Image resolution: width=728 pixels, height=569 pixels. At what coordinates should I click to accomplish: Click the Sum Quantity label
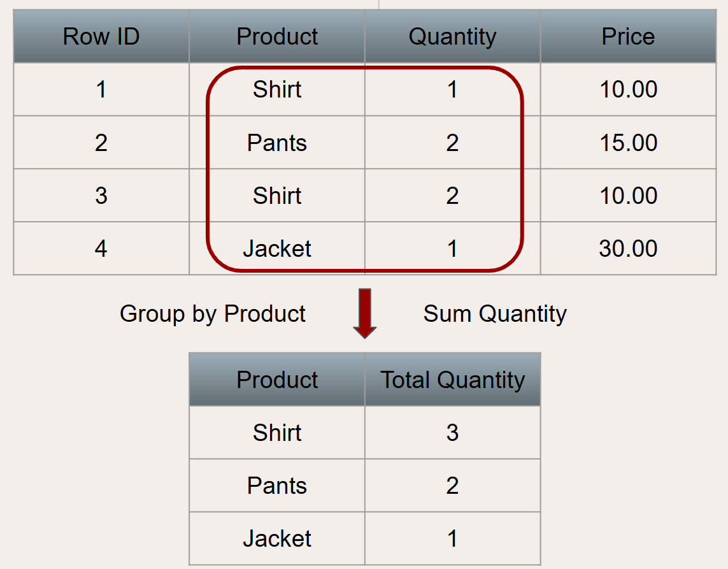[495, 313]
